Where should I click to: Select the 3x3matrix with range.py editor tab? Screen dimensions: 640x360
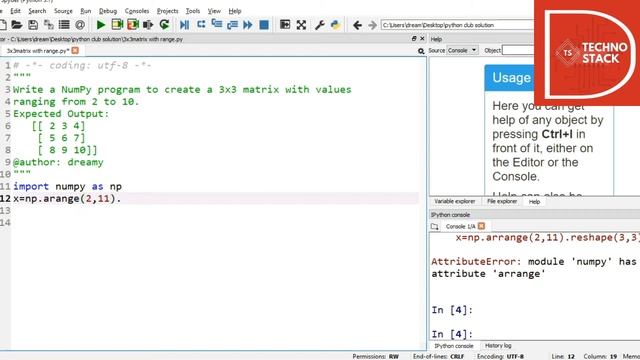click(x=38, y=51)
